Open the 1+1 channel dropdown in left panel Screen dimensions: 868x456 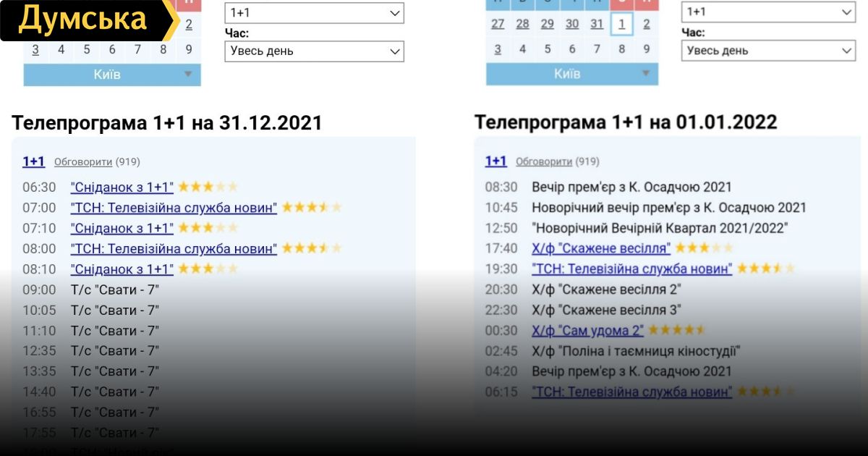pyautogui.click(x=314, y=13)
